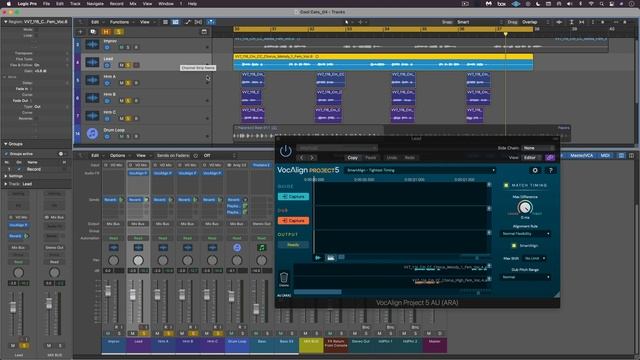This screenshot has width=640, height=360.
Task: Toggle Groups active checkbox
Action: (6, 154)
